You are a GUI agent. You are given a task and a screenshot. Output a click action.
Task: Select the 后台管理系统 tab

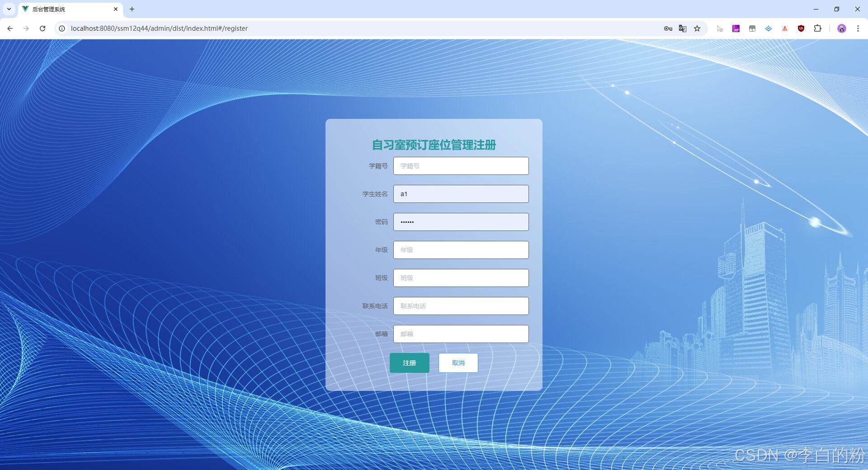(70, 9)
